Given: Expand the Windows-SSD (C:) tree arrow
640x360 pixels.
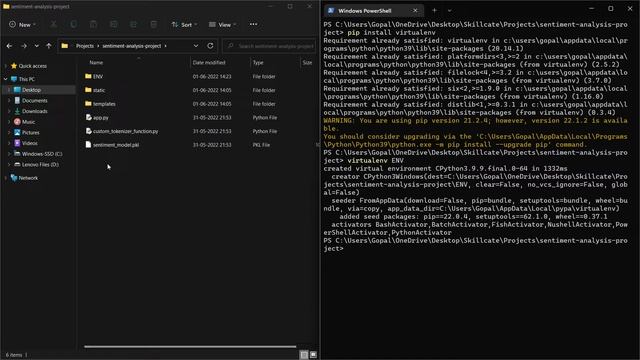Looking at the screenshot, I should (x=9, y=154).
